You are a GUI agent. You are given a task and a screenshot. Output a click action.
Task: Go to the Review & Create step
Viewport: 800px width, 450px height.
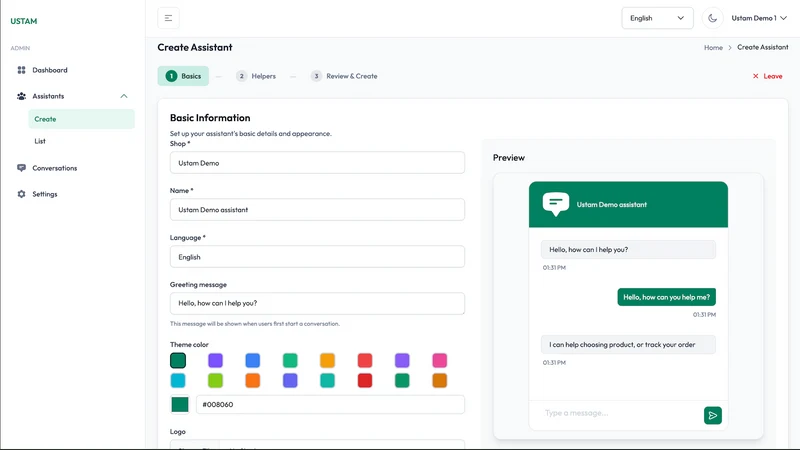click(344, 76)
